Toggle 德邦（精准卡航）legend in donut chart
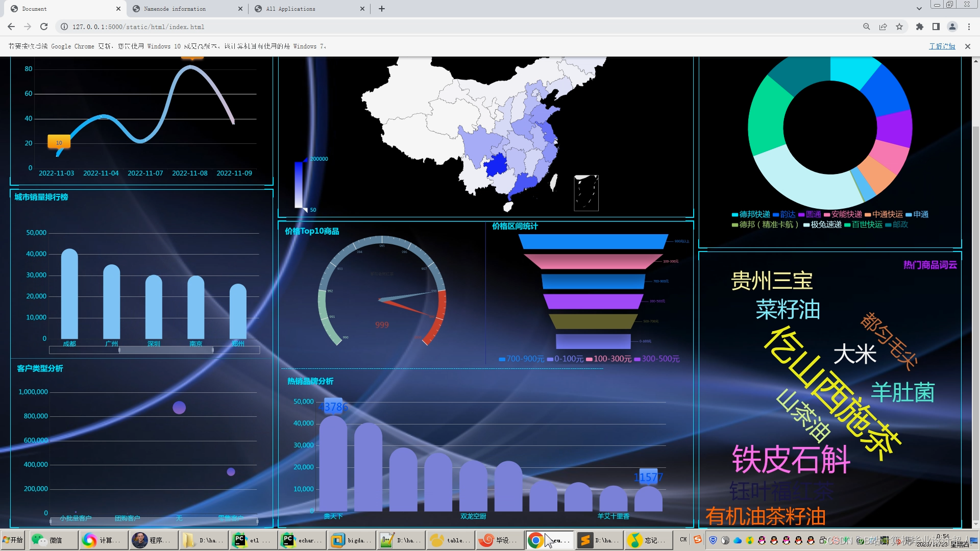Image resolution: width=980 pixels, height=551 pixels. (x=766, y=224)
